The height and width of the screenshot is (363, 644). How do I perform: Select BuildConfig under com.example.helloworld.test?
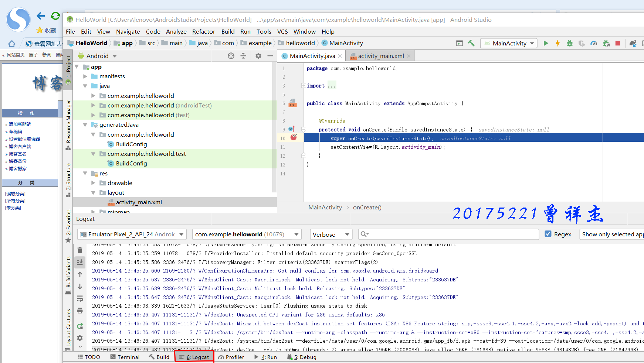(131, 164)
